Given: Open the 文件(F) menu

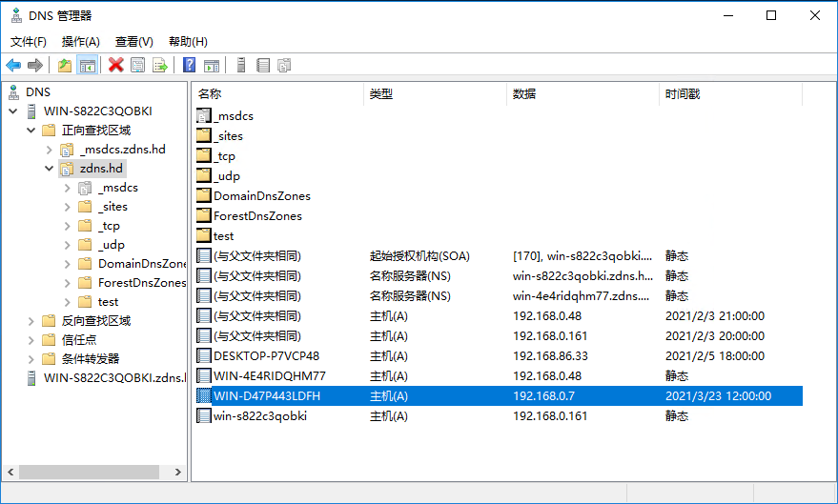Looking at the screenshot, I should [29, 42].
